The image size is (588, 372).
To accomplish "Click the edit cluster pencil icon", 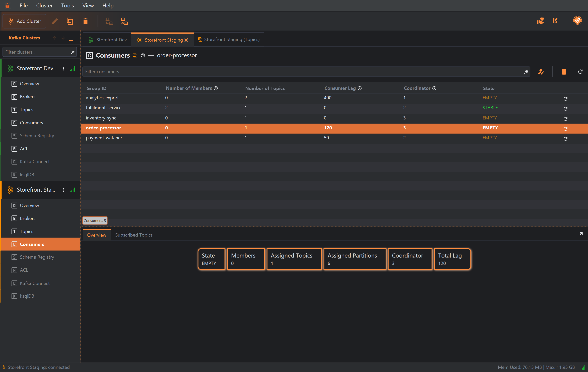I will pos(55,21).
